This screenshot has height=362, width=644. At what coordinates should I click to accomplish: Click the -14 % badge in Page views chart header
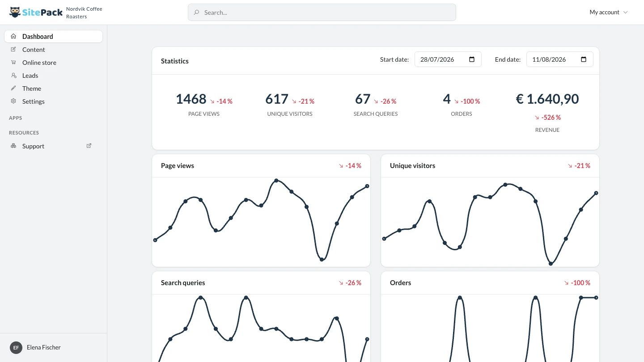click(x=350, y=166)
